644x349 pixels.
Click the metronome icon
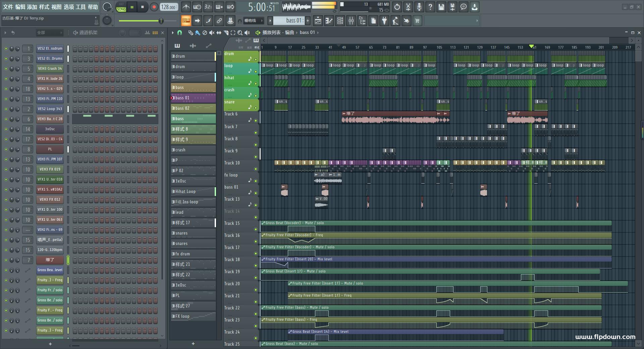pos(186,7)
